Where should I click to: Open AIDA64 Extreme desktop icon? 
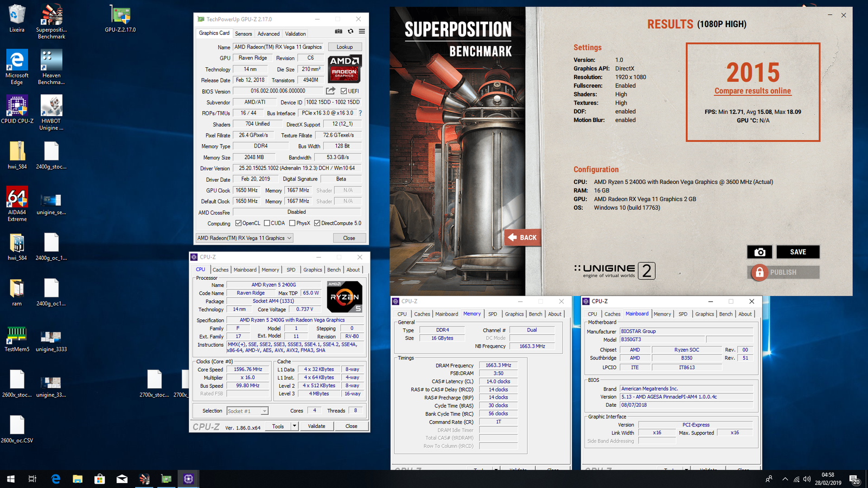17,203
